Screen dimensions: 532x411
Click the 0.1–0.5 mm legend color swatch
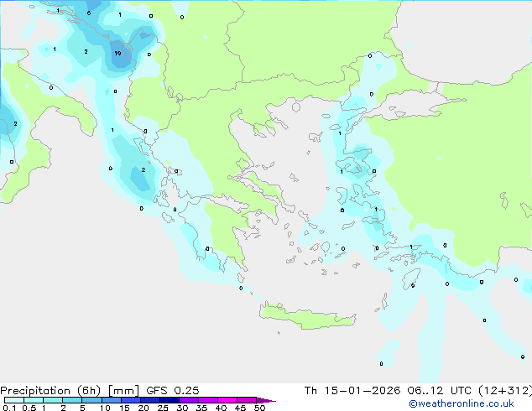pos(14,400)
